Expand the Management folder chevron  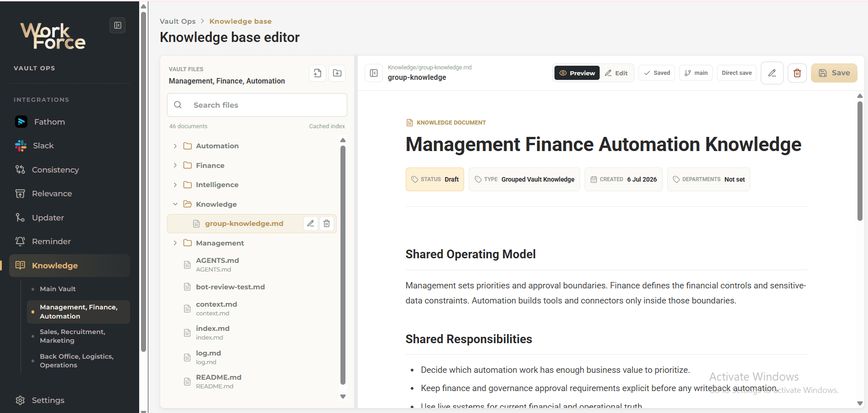pos(175,243)
